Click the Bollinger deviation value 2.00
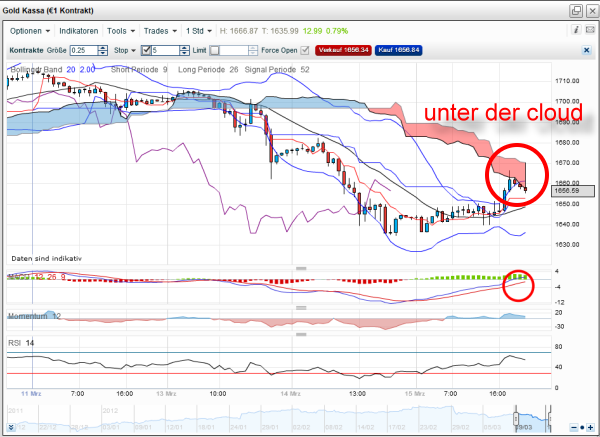The image size is (600, 437). 87,70
